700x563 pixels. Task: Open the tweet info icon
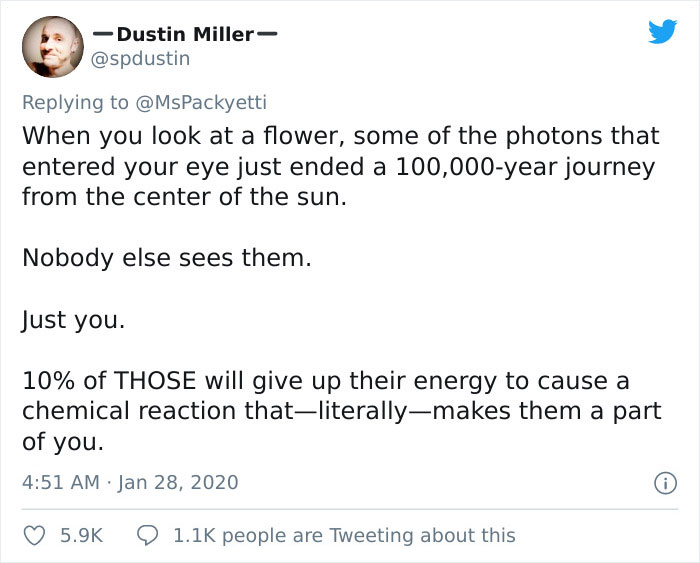[x=660, y=483]
